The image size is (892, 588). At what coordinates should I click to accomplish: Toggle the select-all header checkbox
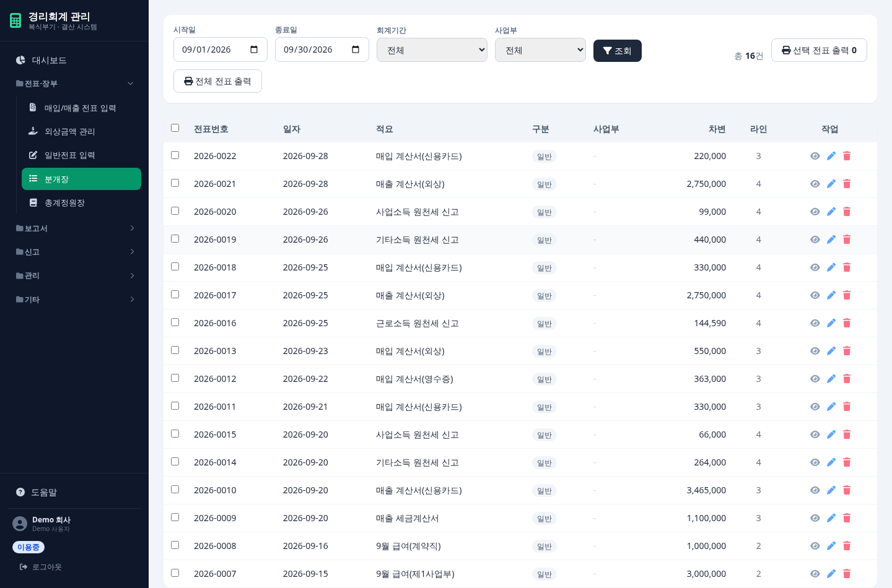pos(175,128)
